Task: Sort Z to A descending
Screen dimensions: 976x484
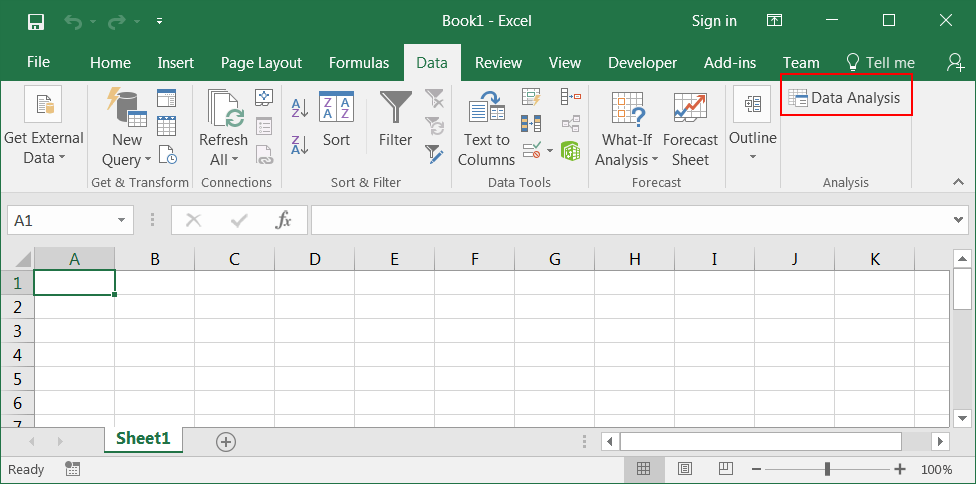Action: point(300,144)
